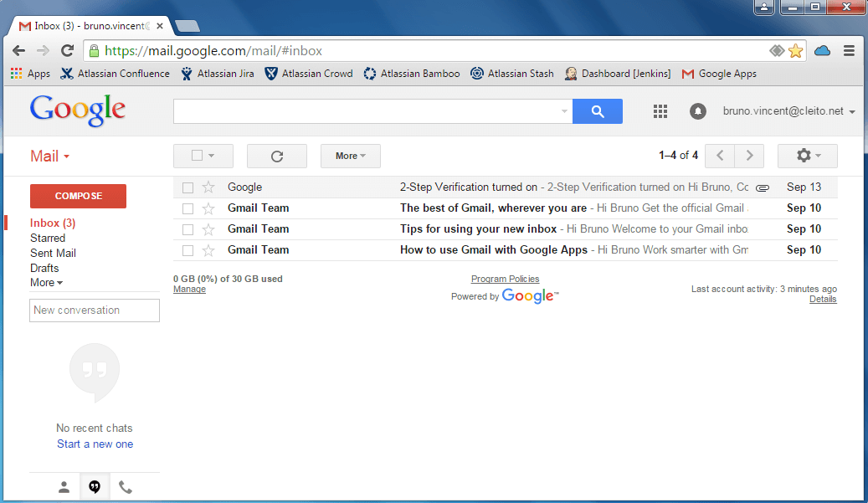The height and width of the screenshot is (503, 868).
Task: Go back with browser back arrow
Action: 18,51
